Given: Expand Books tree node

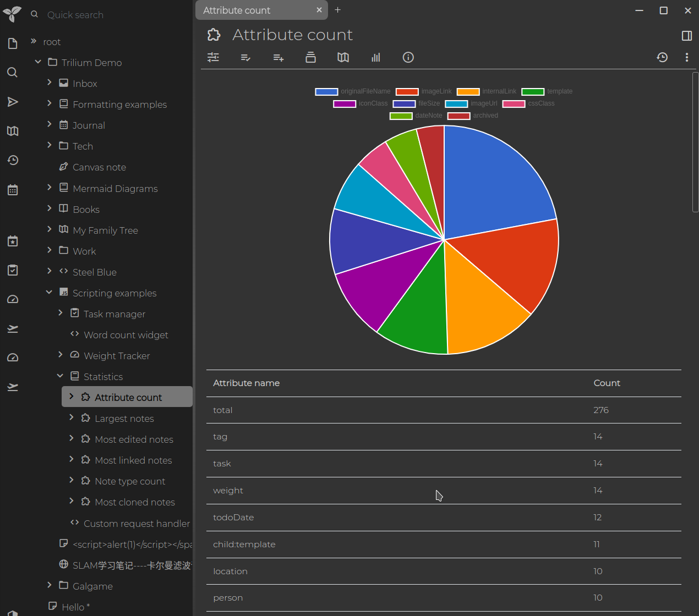Looking at the screenshot, I should (x=49, y=208).
